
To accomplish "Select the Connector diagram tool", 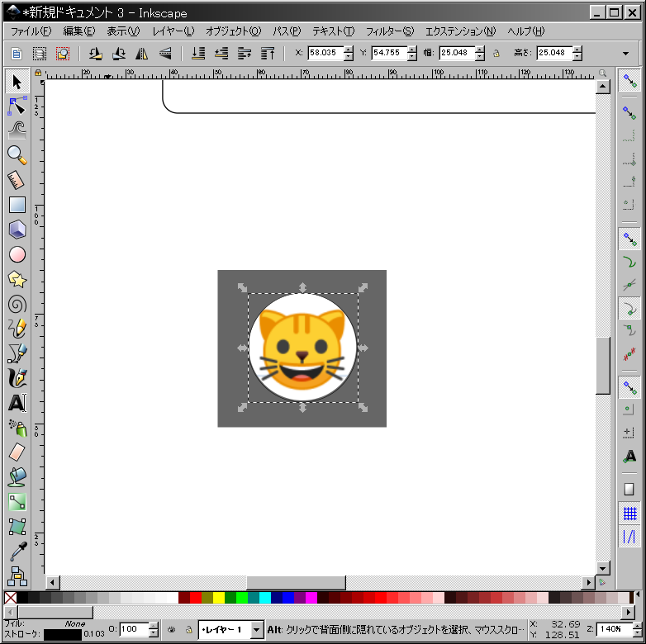I will (17, 576).
